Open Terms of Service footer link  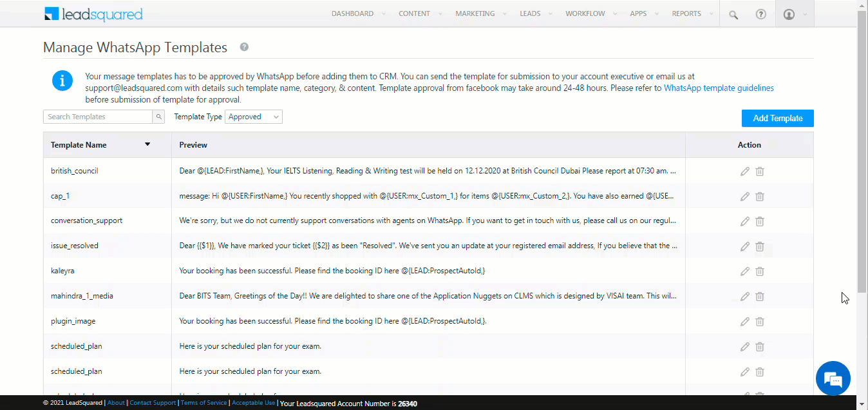(203, 403)
